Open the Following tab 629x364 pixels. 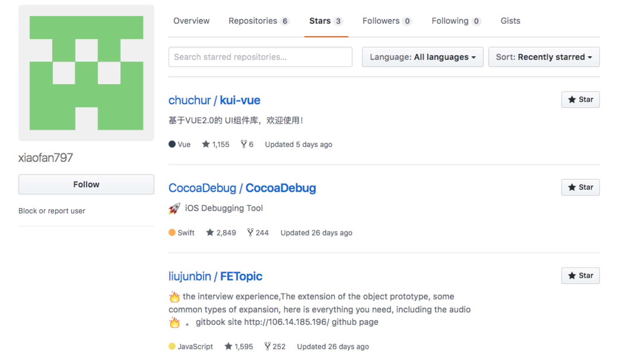pos(456,21)
